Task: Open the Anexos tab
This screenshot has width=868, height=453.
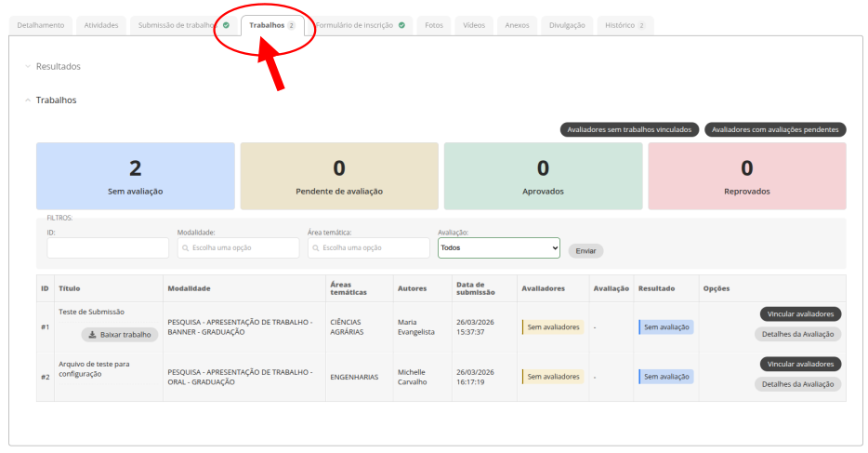Action: pos(517,25)
